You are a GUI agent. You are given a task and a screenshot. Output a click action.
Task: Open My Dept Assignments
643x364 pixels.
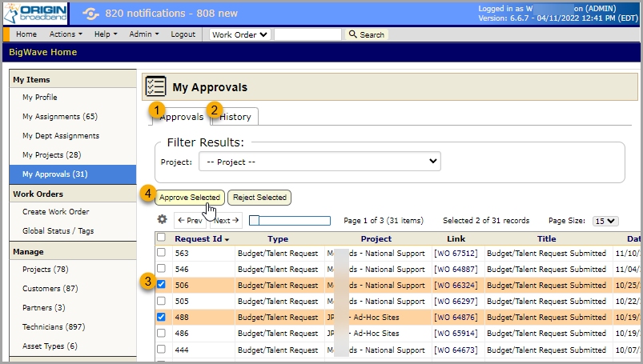tap(61, 136)
